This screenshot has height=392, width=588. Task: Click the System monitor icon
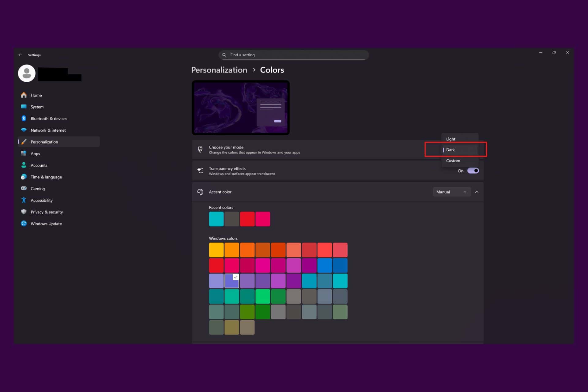pos(24,107)
